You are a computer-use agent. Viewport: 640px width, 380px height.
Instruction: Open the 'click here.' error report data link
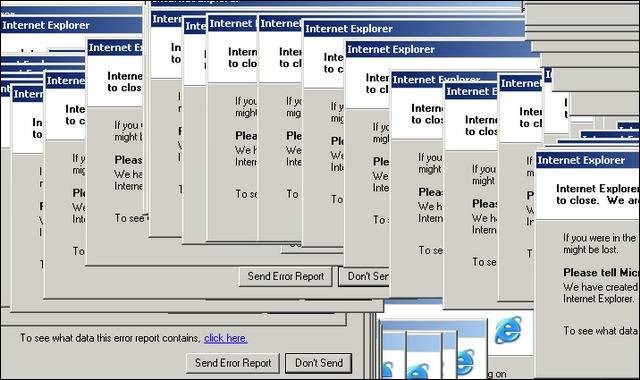click(x=225, y=338)
